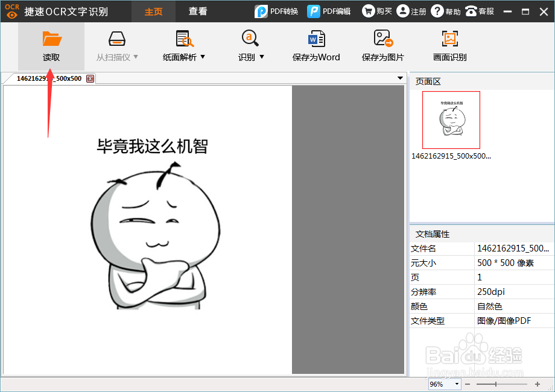Start OCR with the 识别 icon

point(249,45)
